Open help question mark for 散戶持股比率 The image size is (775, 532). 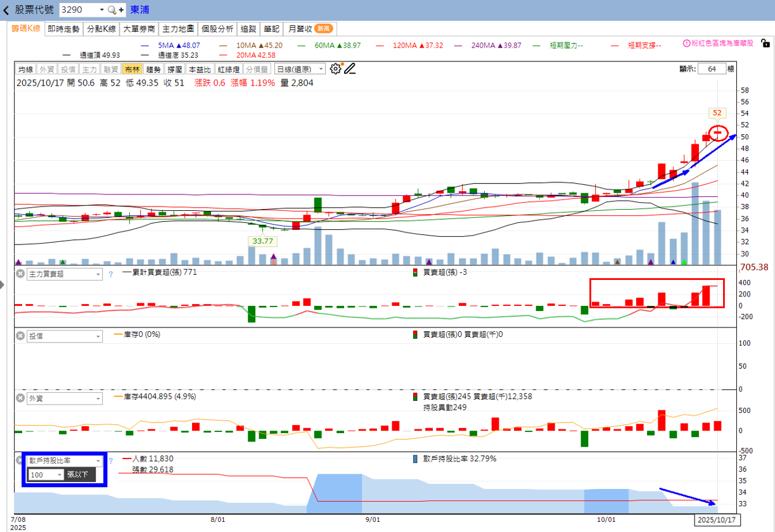(x=110, y=460)
